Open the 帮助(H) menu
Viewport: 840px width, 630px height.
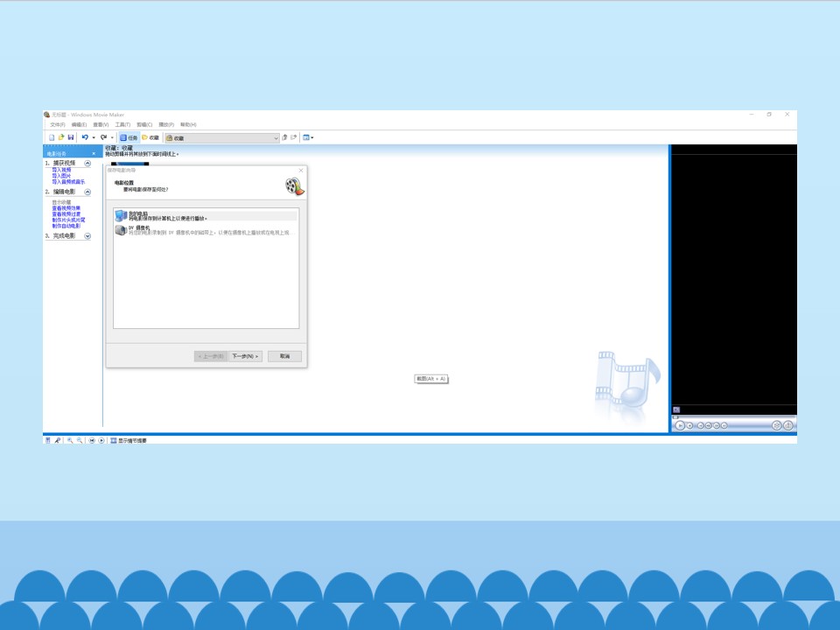tap(188, 125)
